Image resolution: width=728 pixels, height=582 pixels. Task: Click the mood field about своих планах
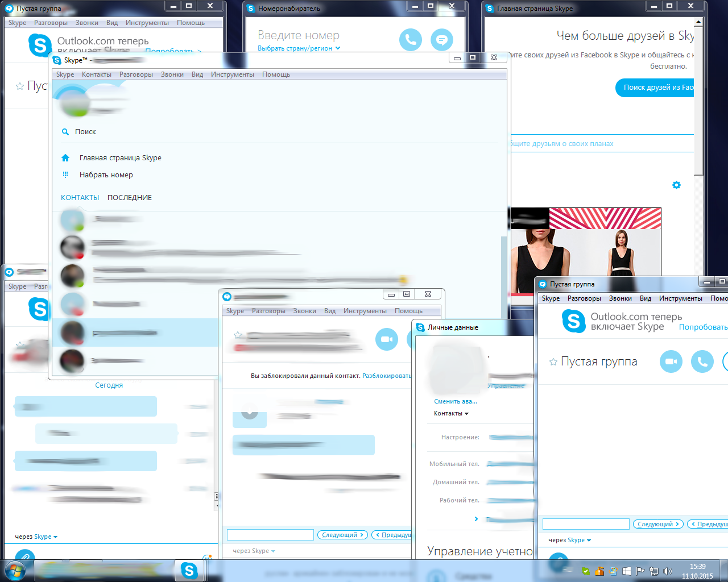602,144
